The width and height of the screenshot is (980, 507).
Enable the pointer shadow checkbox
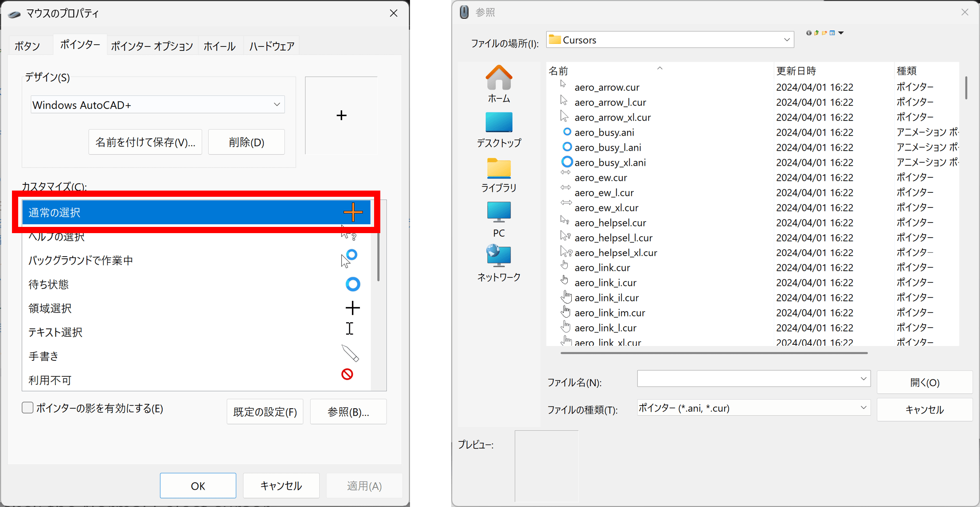pos(27,408)
